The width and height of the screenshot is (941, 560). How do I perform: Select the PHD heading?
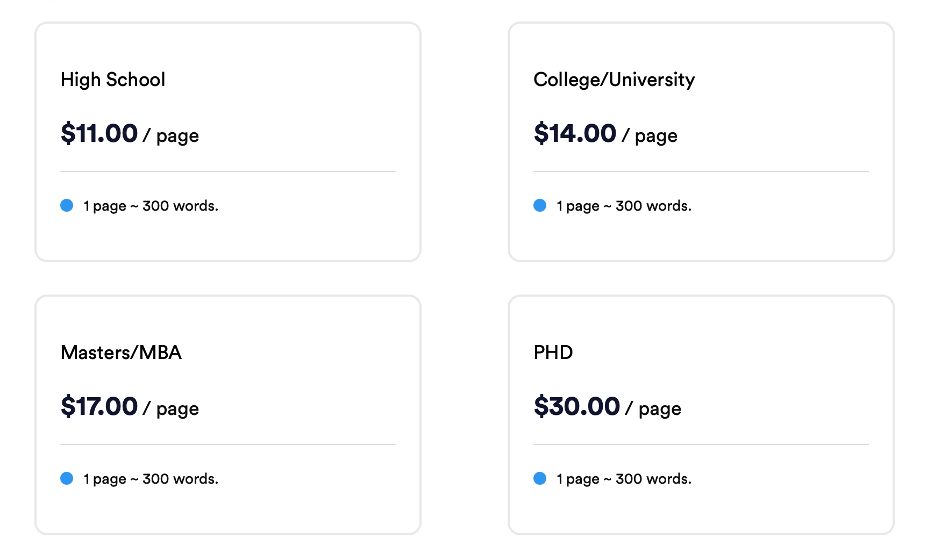tap(553, 353)
